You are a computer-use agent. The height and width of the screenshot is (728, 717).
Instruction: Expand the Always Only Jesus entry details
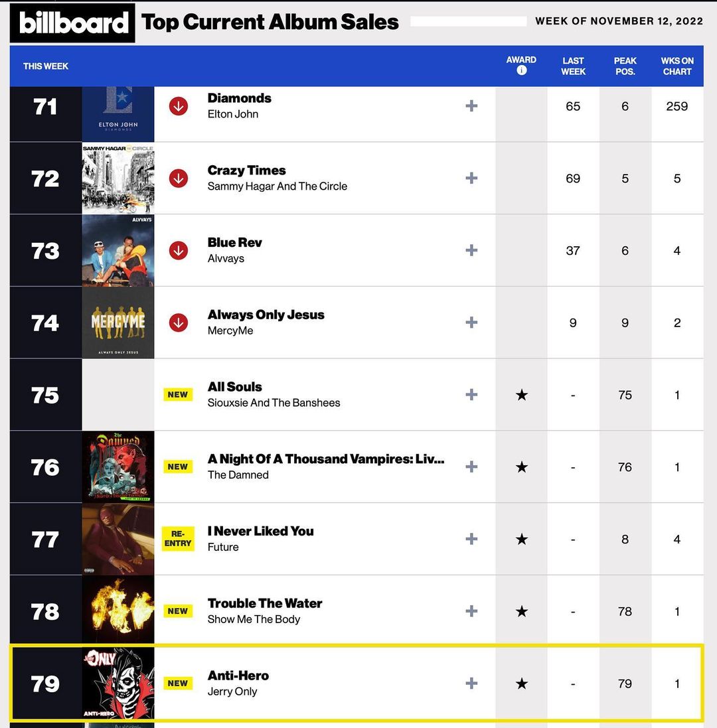pyautogui.click(x=471, y=323)
